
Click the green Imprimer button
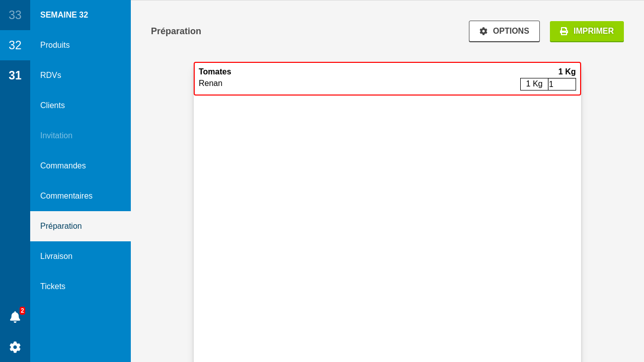click(x=587, y=31)
